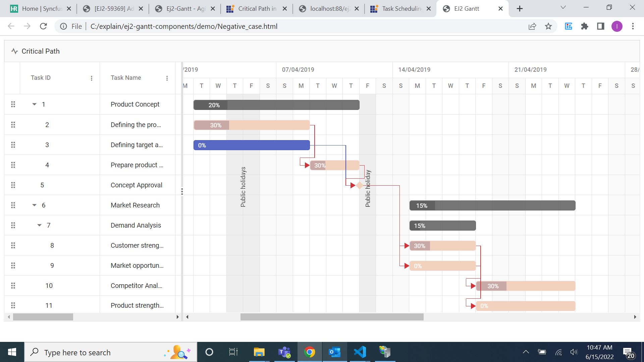Open Task Name column menu dots
This screenshot has height=362, width=644.
point(167,78)
